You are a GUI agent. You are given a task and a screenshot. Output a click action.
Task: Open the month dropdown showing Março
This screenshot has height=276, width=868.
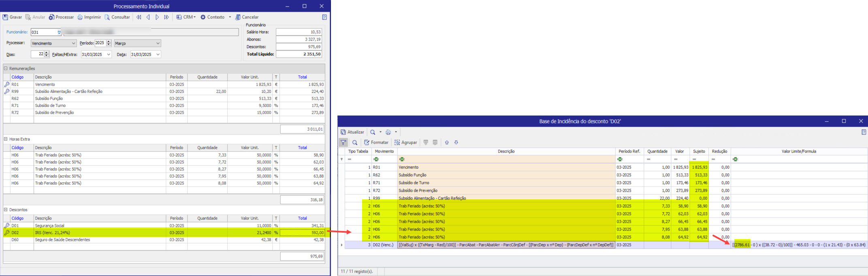click(158, 43)
